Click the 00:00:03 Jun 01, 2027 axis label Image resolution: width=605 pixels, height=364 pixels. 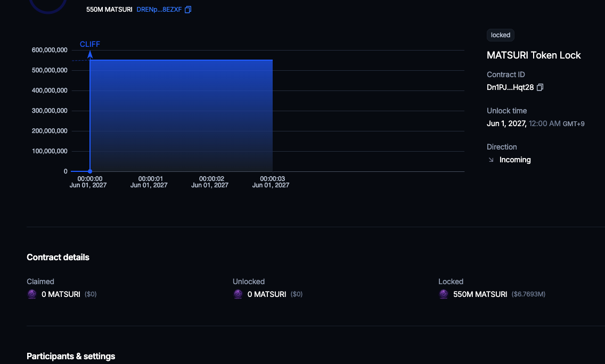(271, 182)
